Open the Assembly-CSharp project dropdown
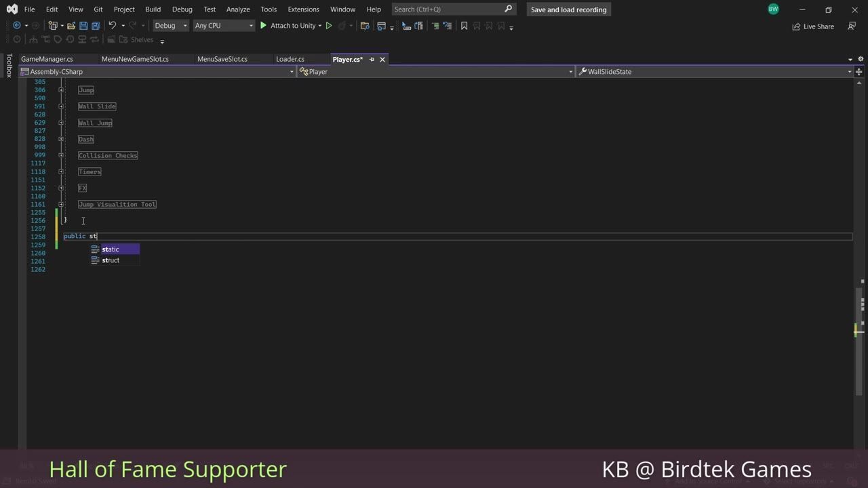 tap(157, 71)
